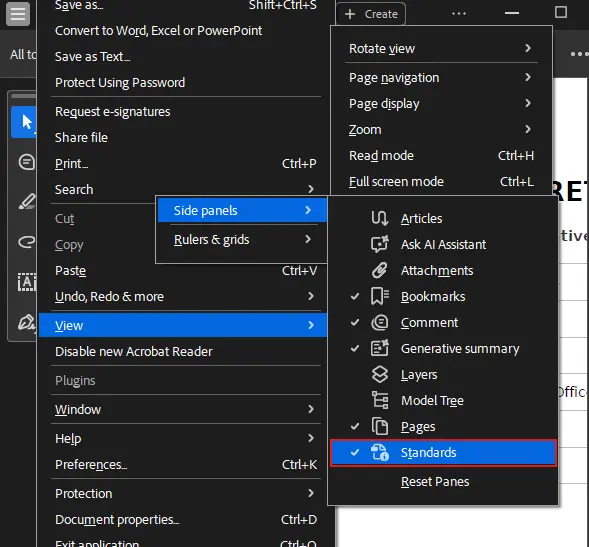Expand the View submenu arrow

[x=311, y=325]
